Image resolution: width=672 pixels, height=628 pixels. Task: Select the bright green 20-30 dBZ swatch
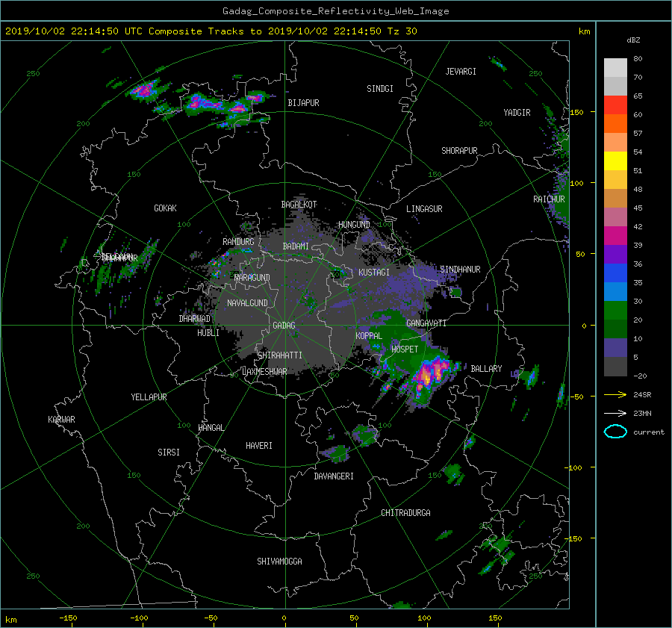615,311
